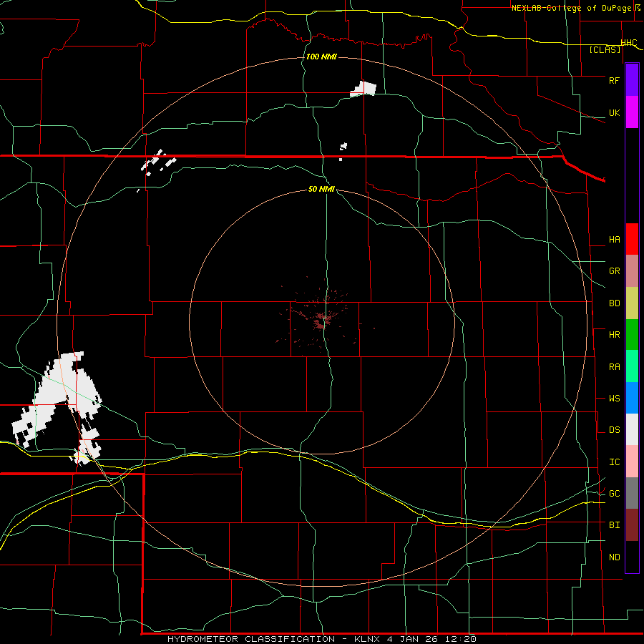The image size is (644, 644).
Task: Click the RF purple color swatch
Action: tap(632, 80)
